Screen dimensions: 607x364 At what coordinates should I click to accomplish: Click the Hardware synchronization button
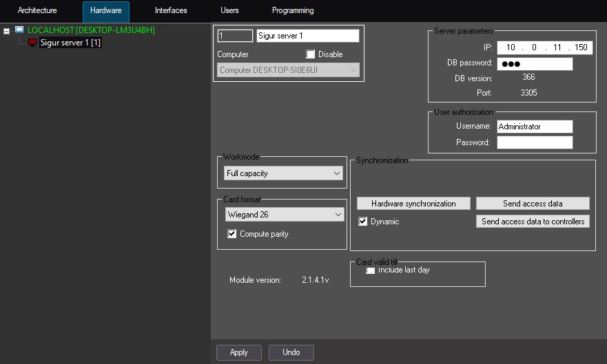(x=413, y=204)
